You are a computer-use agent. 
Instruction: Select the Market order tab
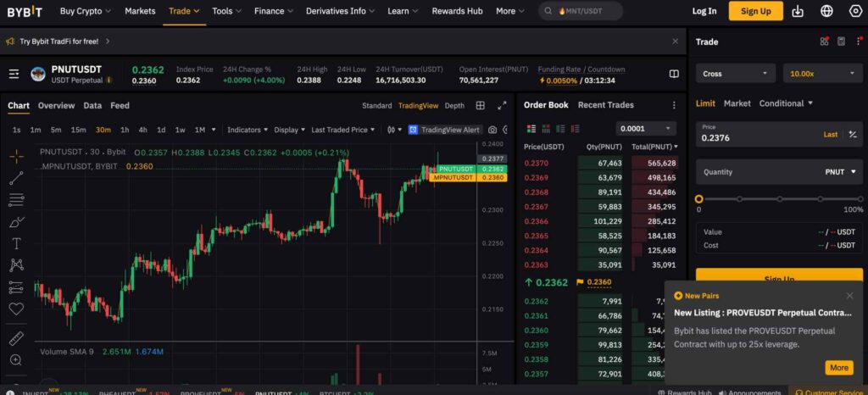click(737, 103)
